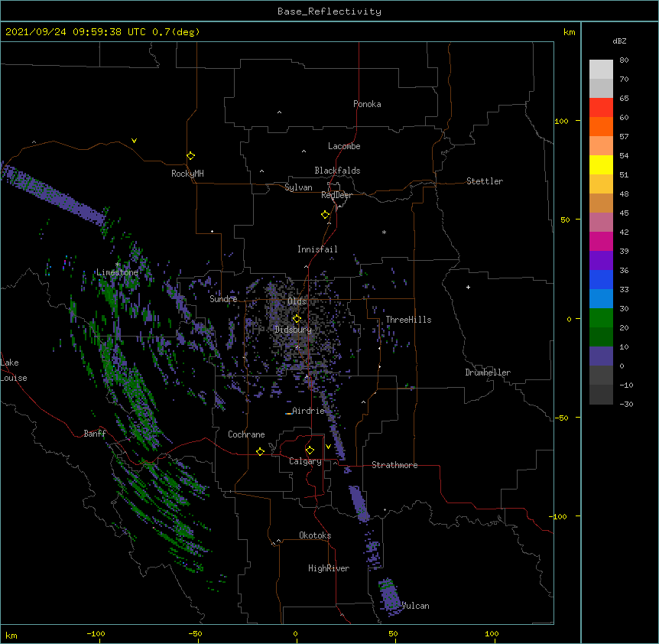The image size is (659, 644).
Task: Click the Okotoks label
Action: coord(315,535)
